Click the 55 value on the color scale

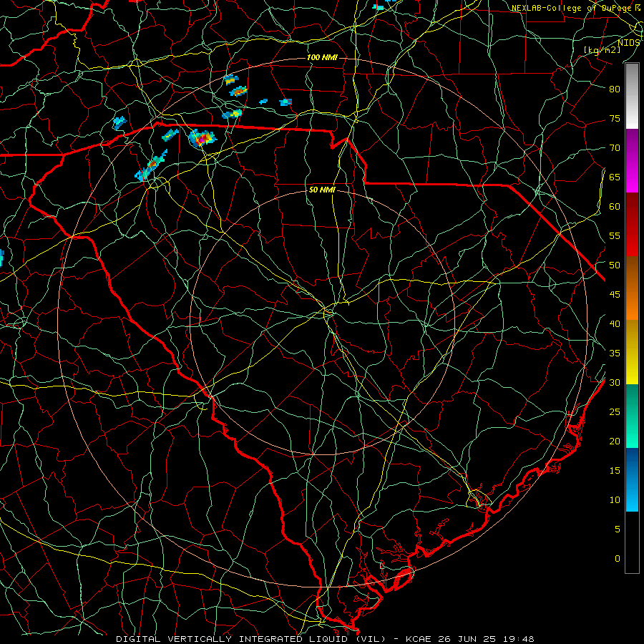615,235
